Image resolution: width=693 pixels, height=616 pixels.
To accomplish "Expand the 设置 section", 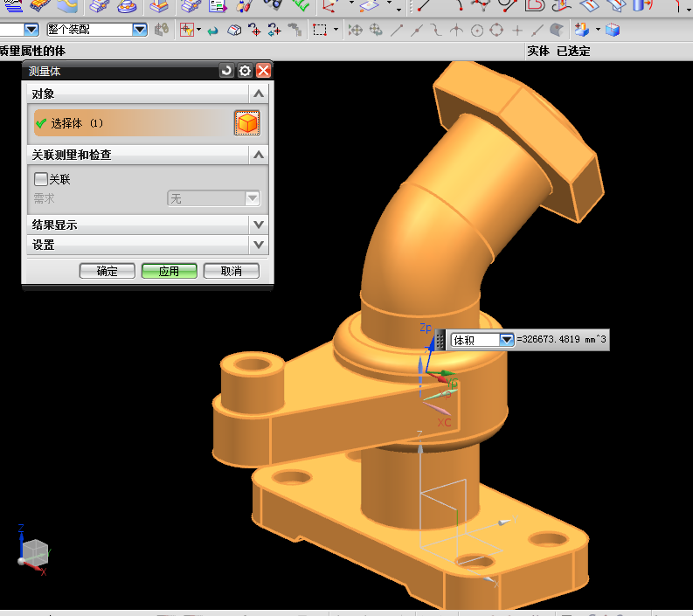I will [x=258, y=245].
